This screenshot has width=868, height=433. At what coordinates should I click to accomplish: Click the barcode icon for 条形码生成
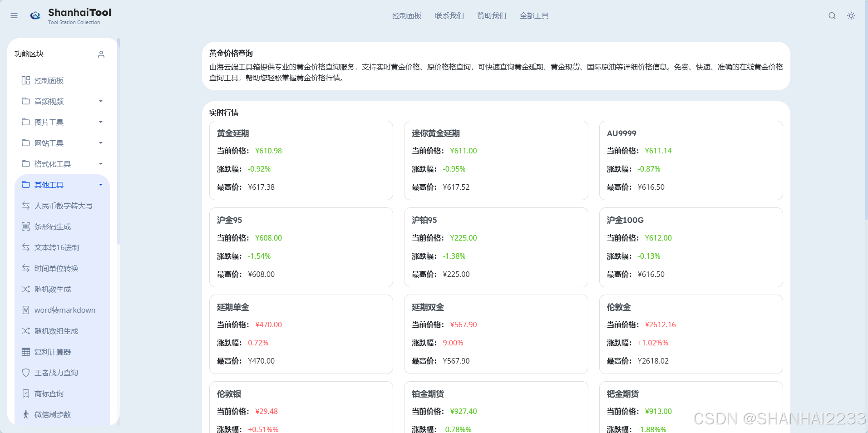(26, 226)
